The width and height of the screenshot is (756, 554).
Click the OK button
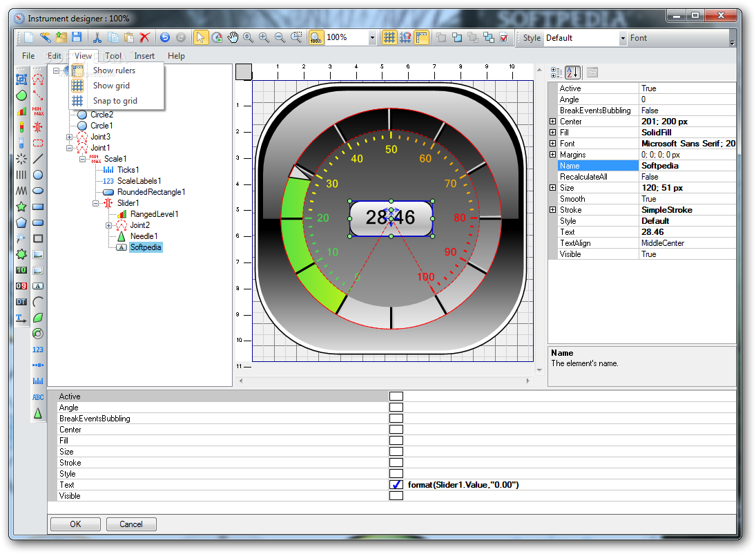[x=75, y=524]
